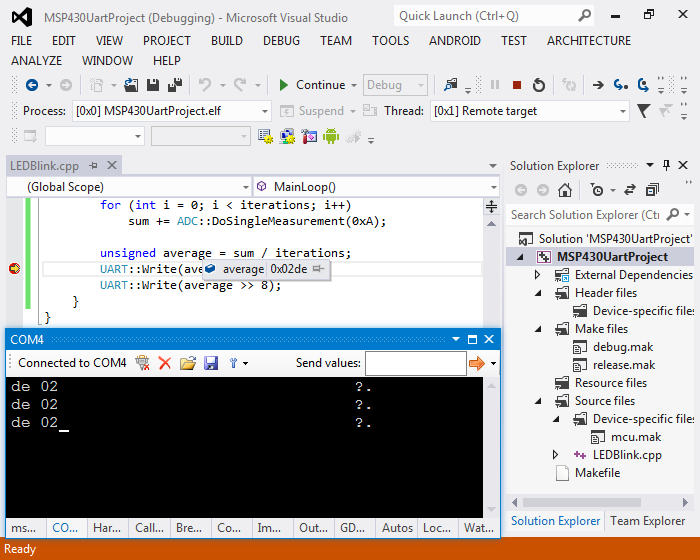Image resolution: width=700 pixels, height=560 pixels.
Task: Open the Continue button dropdown arrow
Action: [354, 85]
